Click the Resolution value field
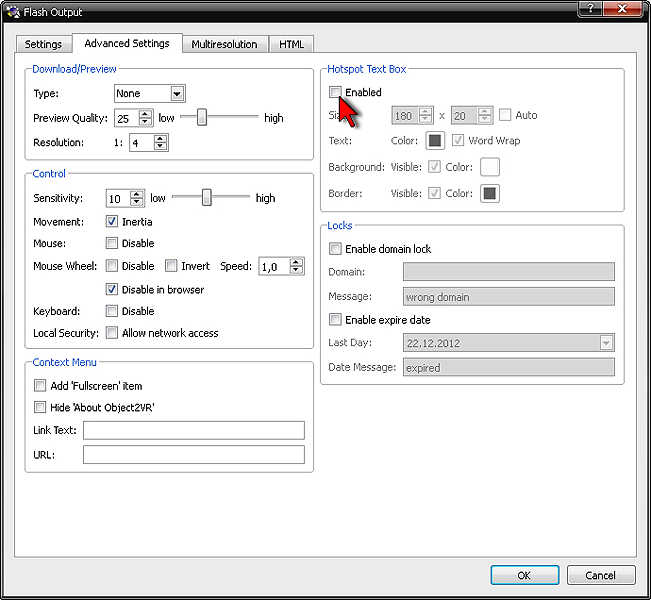Viewport: 651px width, 600px height. [142, 143]
